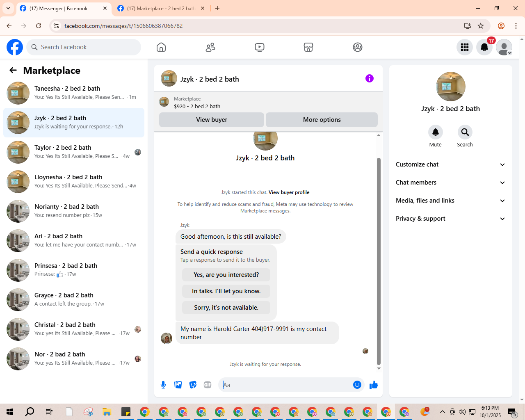View site information icon in address bar
This screenshot has width=525, height=420.
point(57,26)
